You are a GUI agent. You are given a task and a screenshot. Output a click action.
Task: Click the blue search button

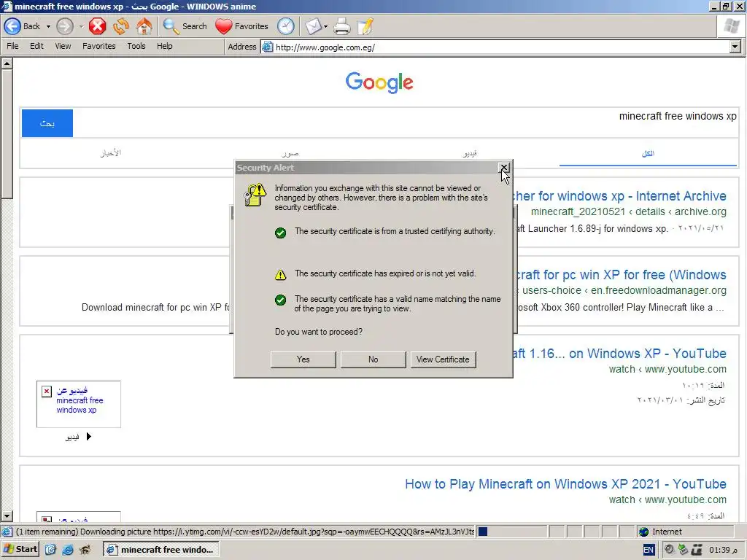click(47, 123)
